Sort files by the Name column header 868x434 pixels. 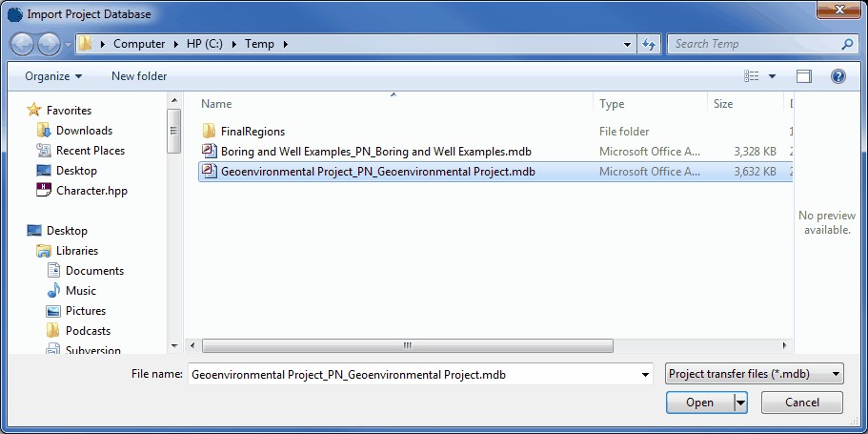(x=217, y=104)
